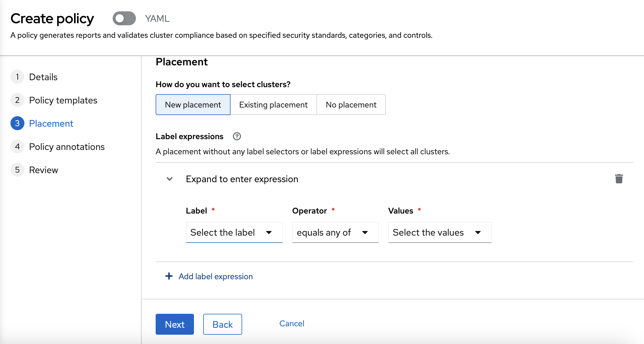The width and height of the screenshot is (644, 344).
Task: Click the Create policy heading
Action: click(x=52, y=19)
